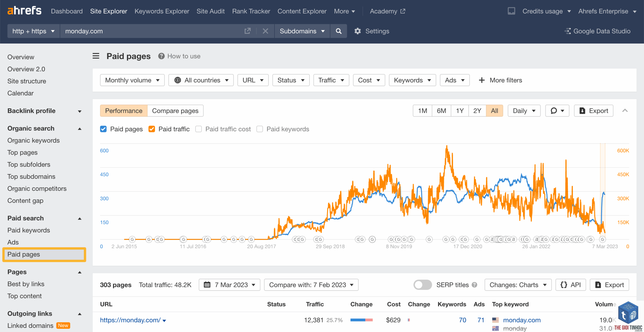This screenshot has height=332, width=644.
Task: Open Google Data Studio integration
Action: click(597, 31)
